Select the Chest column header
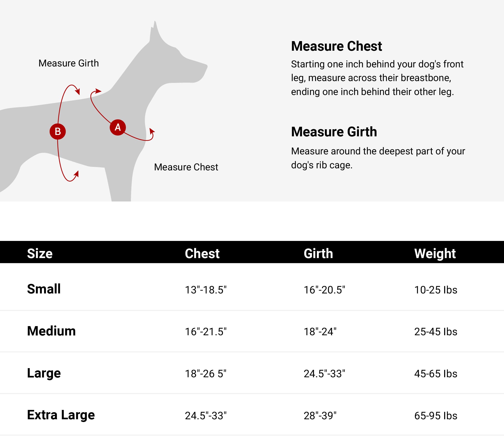This screenshot has height=438, width=504. (x=202, y=253)
